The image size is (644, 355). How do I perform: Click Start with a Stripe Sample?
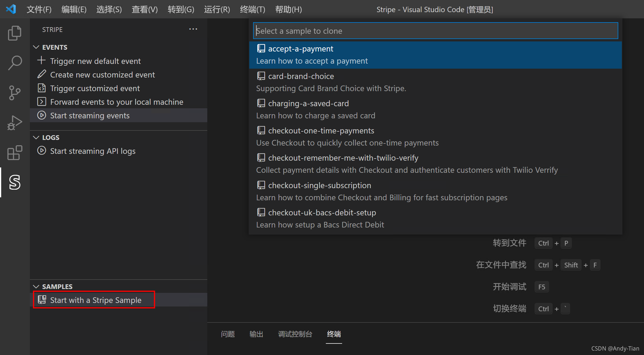point(96,300)
